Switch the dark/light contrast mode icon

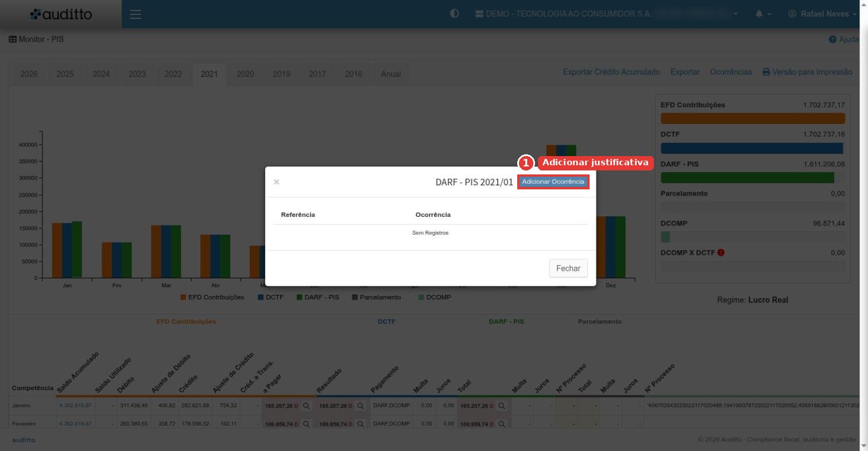(455, 14)
